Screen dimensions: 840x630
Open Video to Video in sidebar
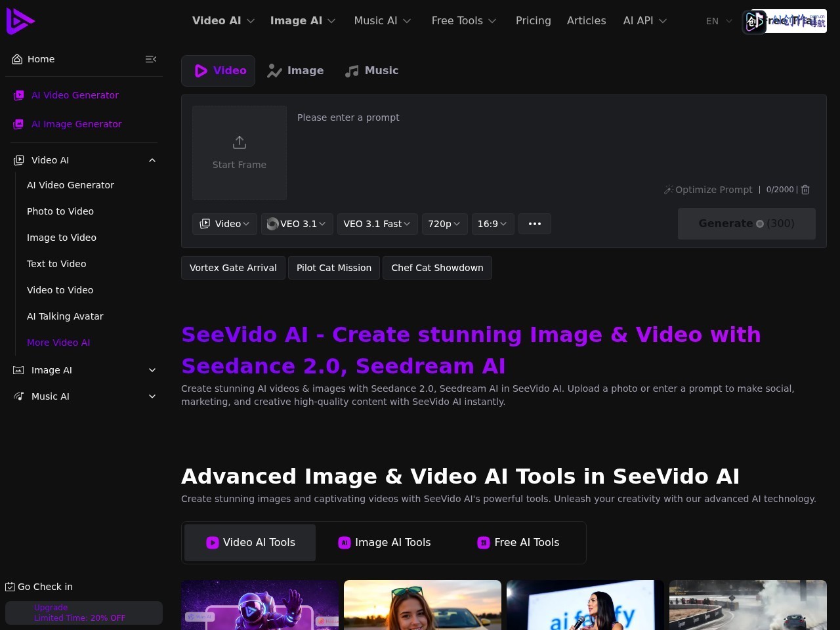click(60, 290)
